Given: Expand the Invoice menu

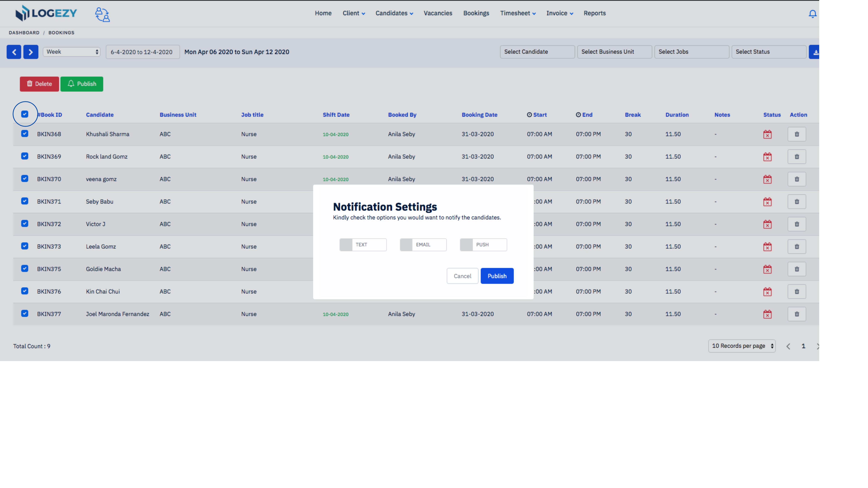Looking at the screenshot, I should point(560,13).
